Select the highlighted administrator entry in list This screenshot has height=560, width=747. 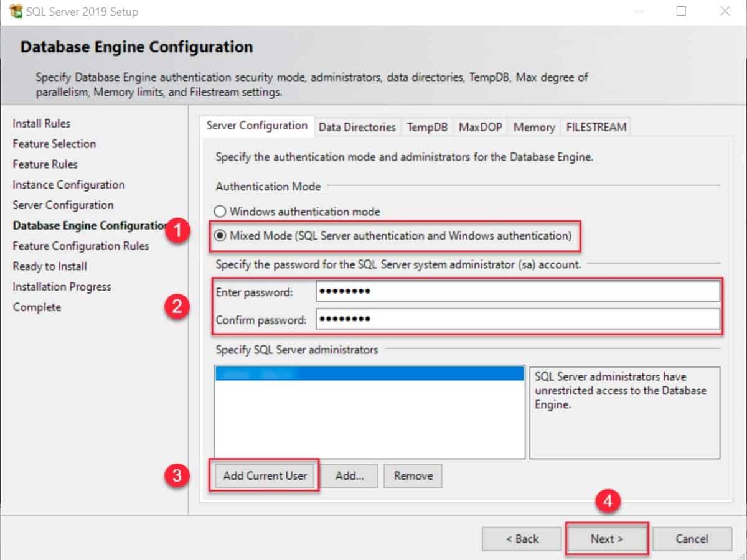369,373
